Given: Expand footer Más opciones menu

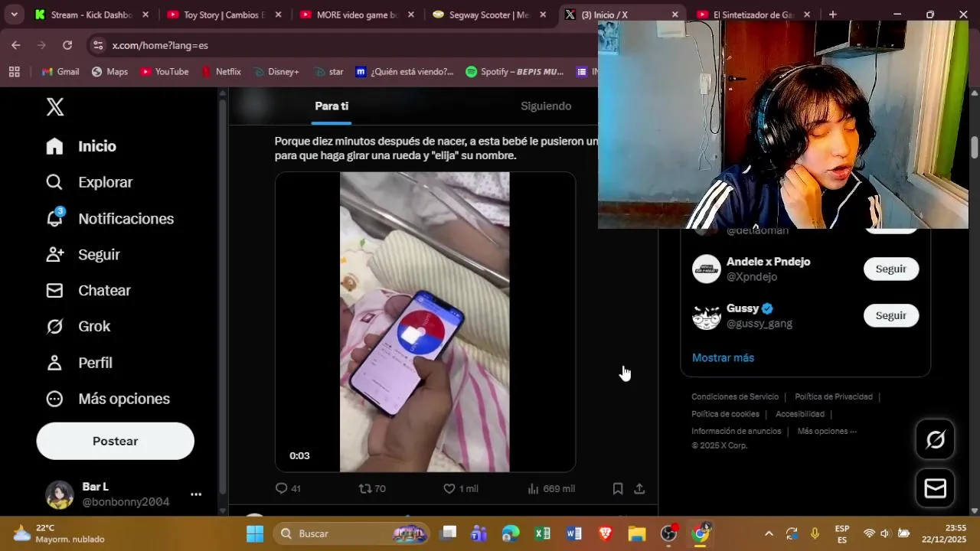Looking at the screenshot, I should click(x=827, y=431).
